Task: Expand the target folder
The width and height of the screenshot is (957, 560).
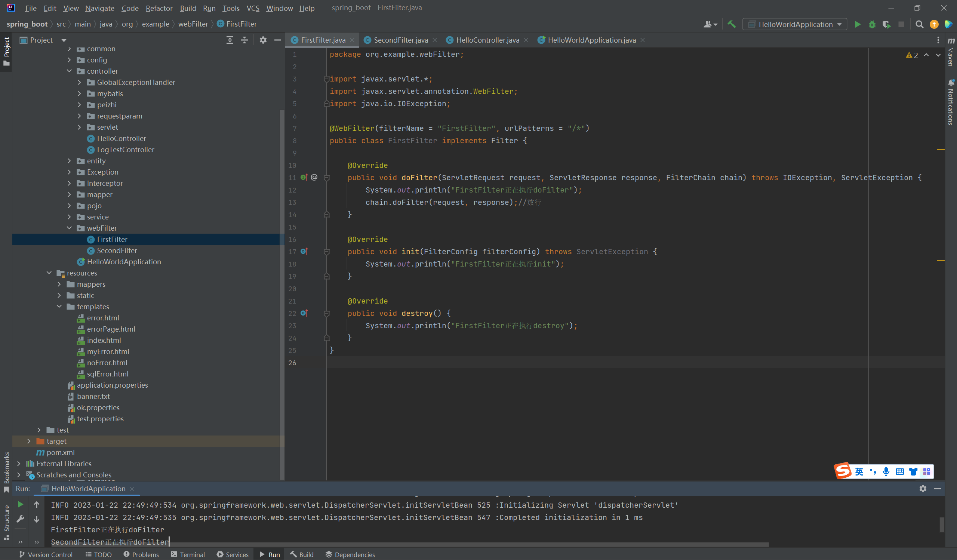Action: tap(29, 441)
